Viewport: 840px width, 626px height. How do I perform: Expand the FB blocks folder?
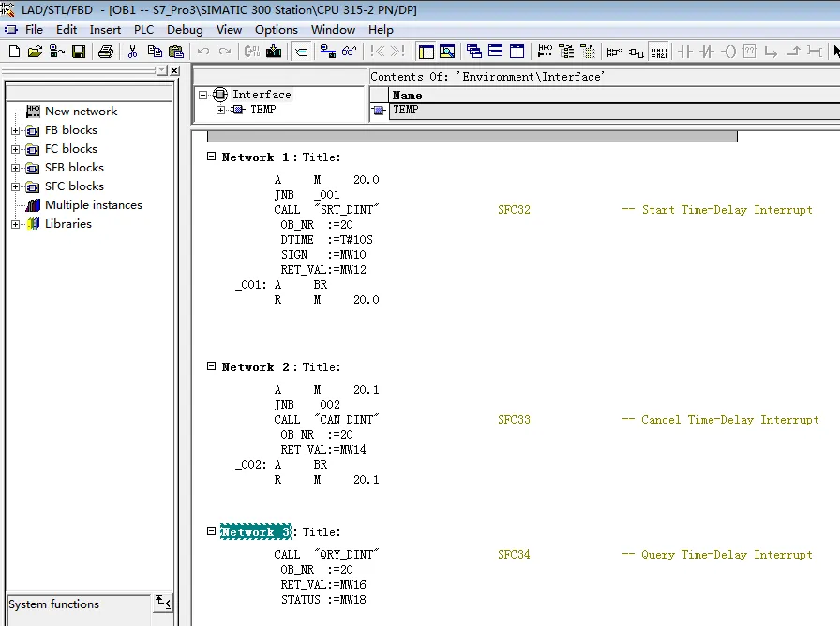16,130
